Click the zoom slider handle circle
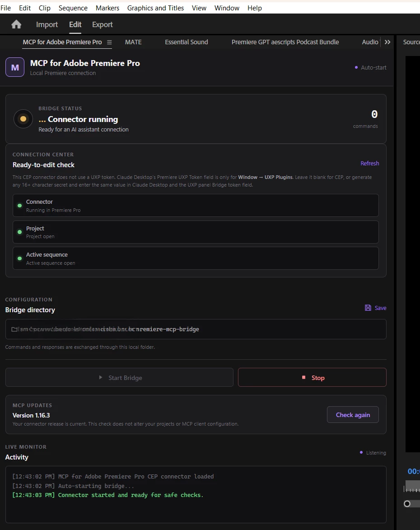 [x=407, y=504]
